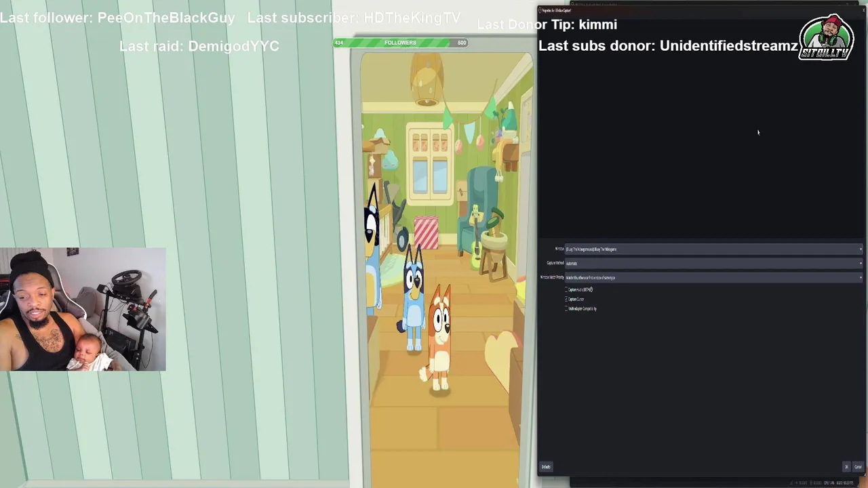Click the 'Last subs donor: Unidentifiedstreamz' text
Image resolution: width=868 pixels, height=488 pixels.
point(668,45)
